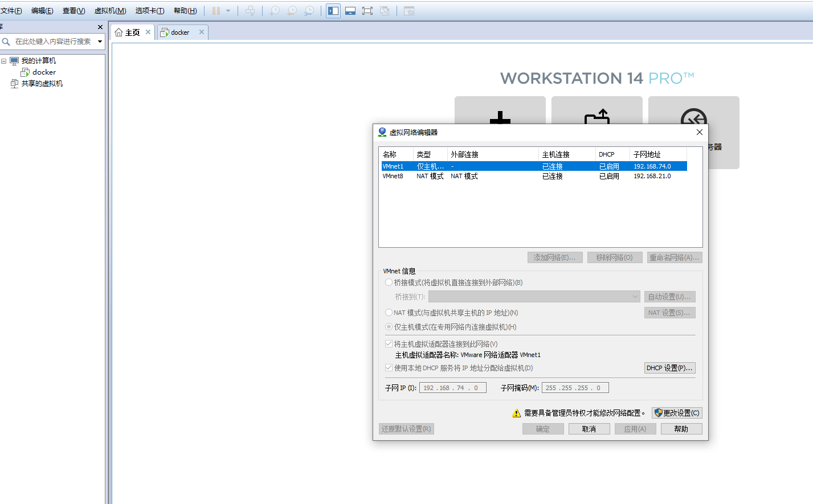Click the open virtual machine tile

pyautogui.click(x=597, y=110)
